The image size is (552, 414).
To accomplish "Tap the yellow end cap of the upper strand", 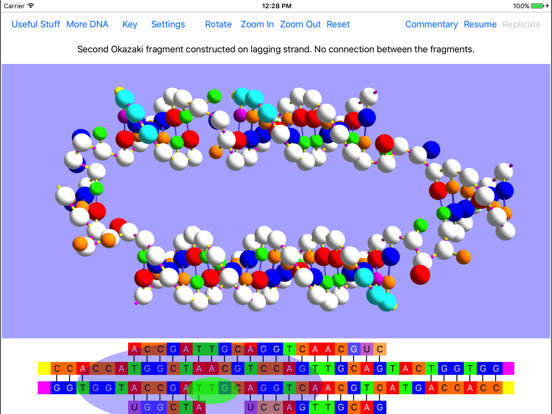I will pyautogui.click(x=44, y=368).
